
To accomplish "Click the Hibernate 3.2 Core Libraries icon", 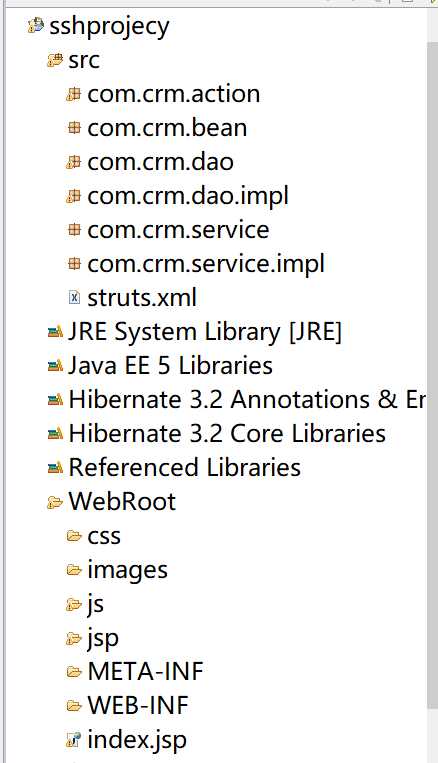I will [55, 433].
